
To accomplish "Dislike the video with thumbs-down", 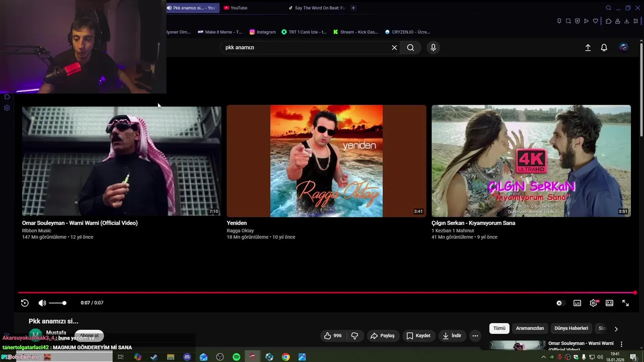I will coord(355,335).
